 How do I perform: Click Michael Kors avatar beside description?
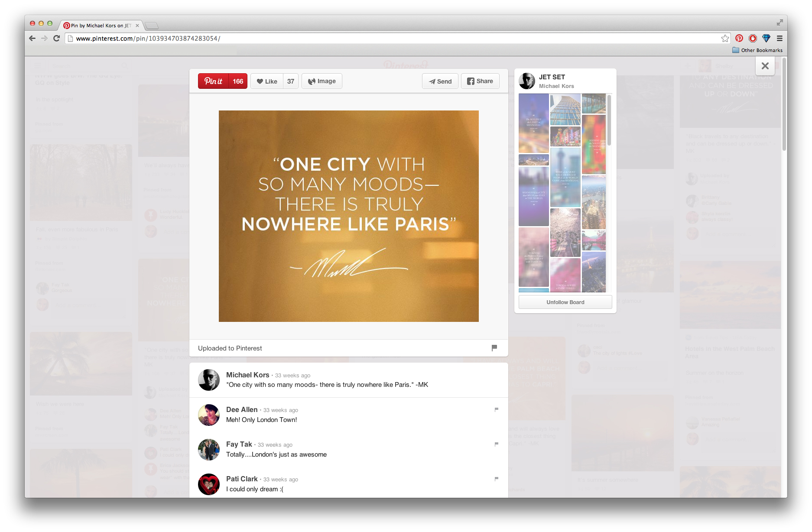[209, 380]
